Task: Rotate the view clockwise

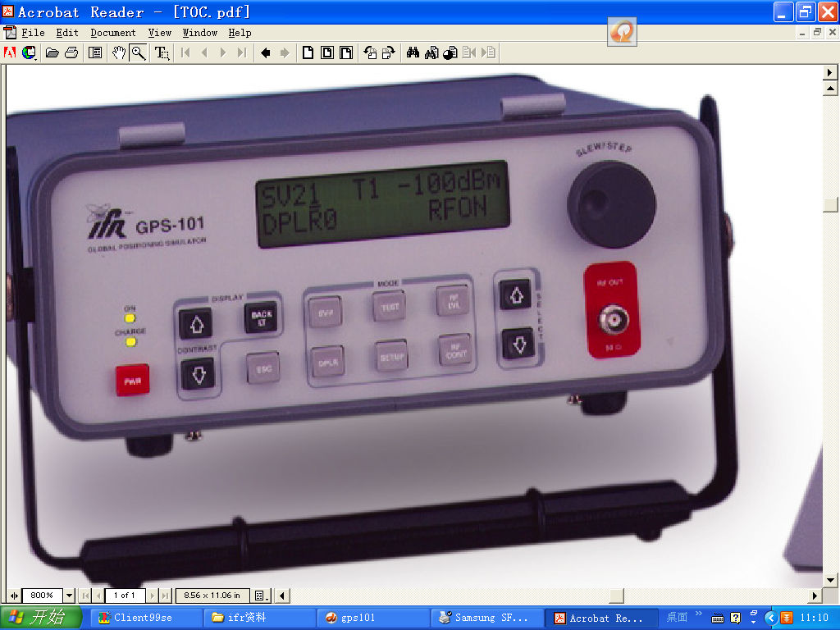Action: click(389, 52)
